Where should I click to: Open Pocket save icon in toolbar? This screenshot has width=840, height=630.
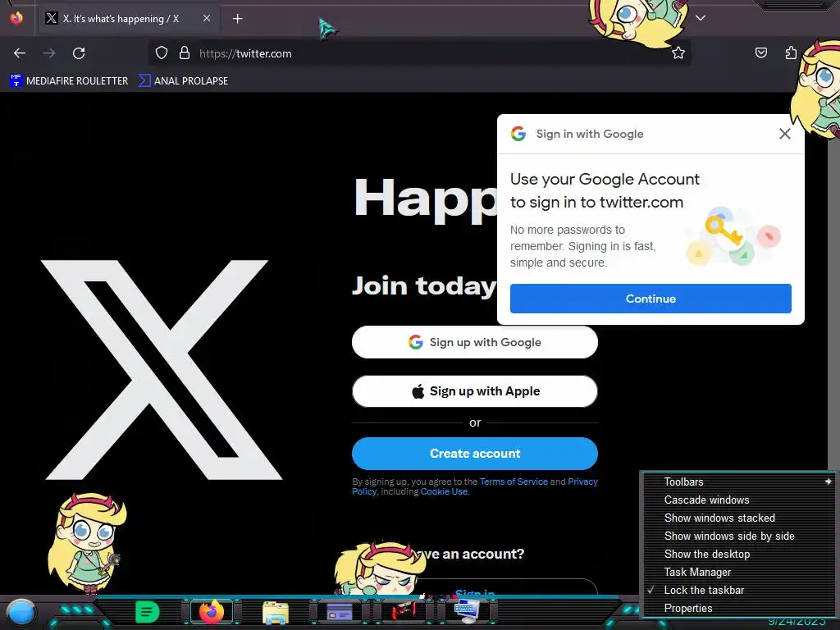[x=760, y=52]
